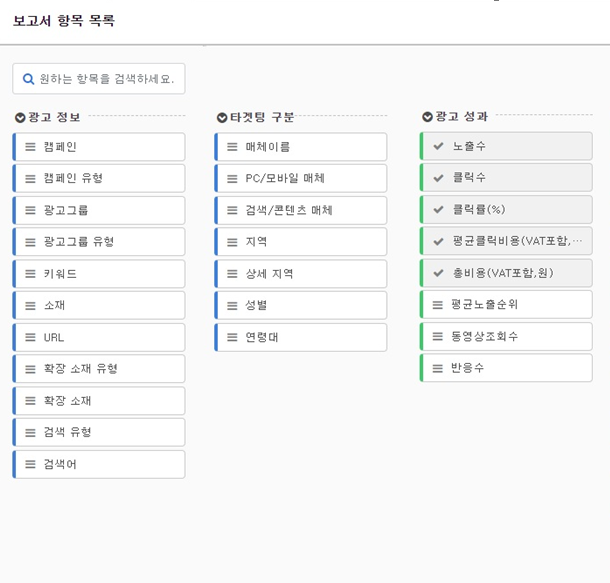Select the 동영상조회수 metric
610x583 pixels.
506,337
